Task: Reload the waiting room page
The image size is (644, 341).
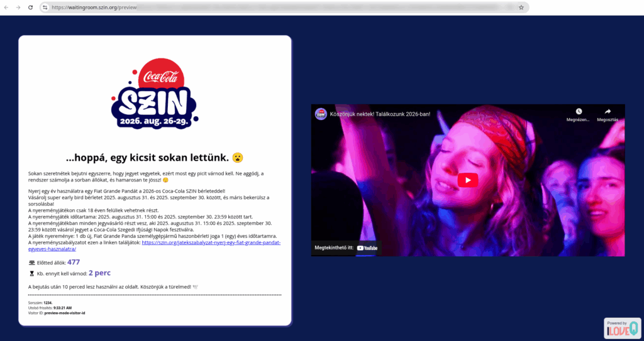Action: pyautogui.click(x=30, y=7)
